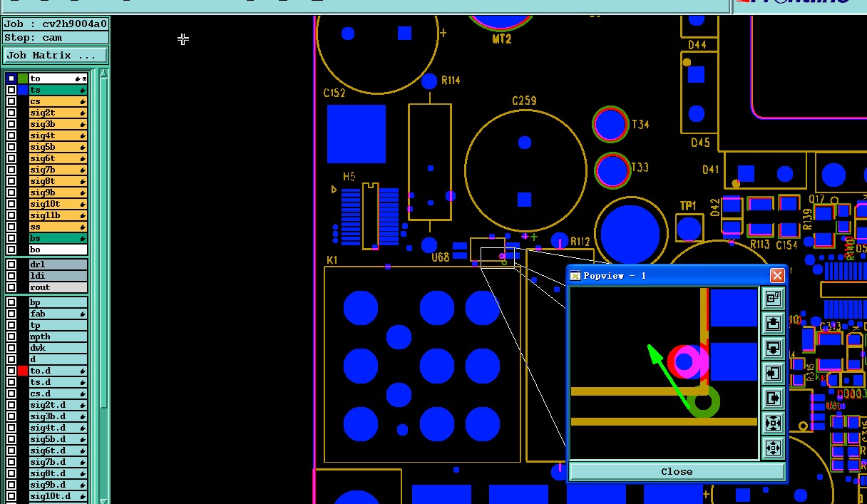Click the Popview pan right icon
867x504 pixels.
(x=773, y=398)
